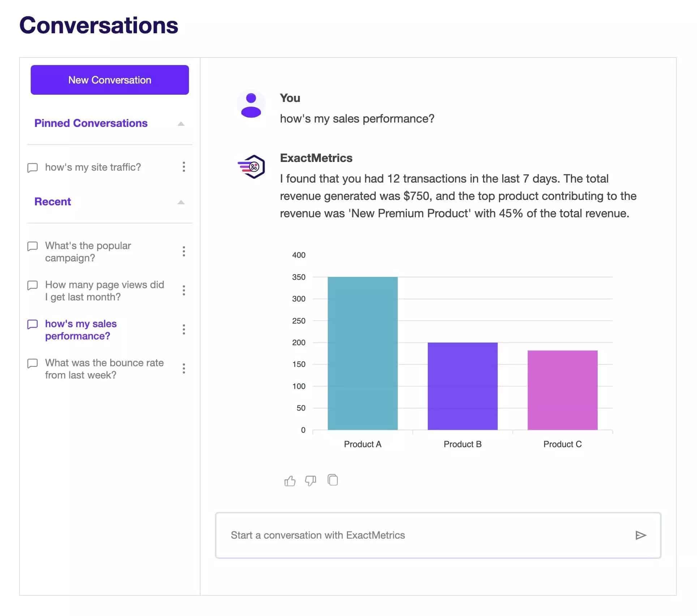Screen dimensions: 697x616
Task: Copy the ExactMetrics response with copy icon
Action: point(332,480)
